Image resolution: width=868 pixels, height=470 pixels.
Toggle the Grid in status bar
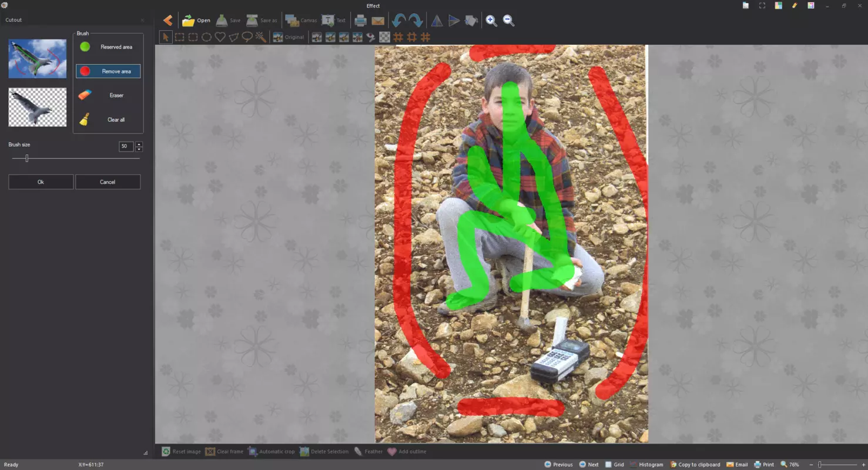[615, 465]
